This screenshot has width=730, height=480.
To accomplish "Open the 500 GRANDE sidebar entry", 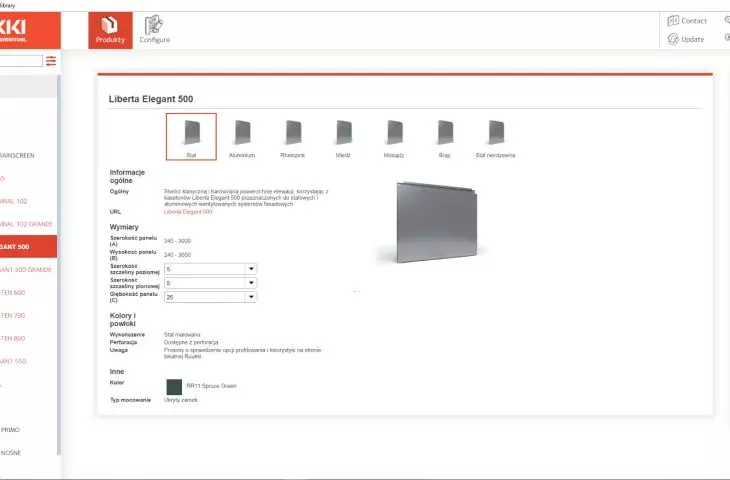I will click(x=28, y=270).
